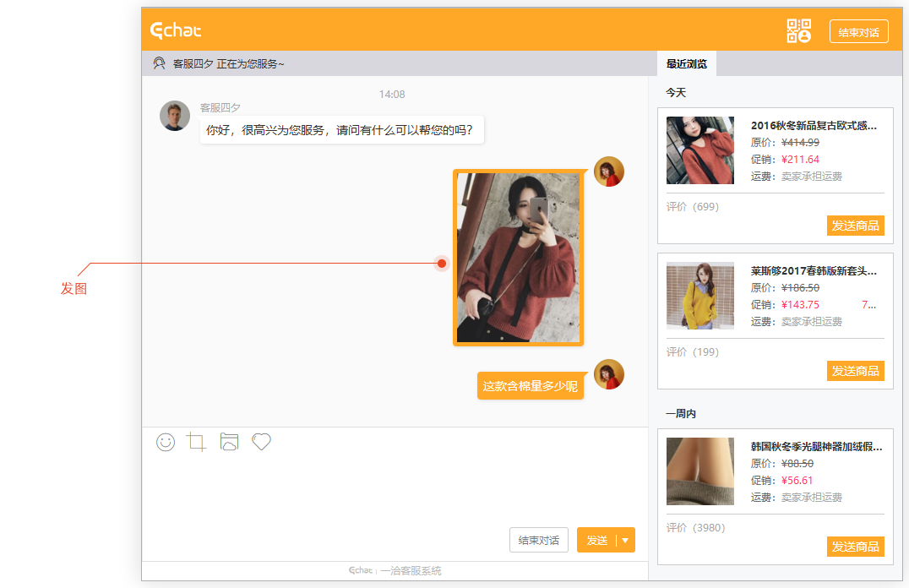The width and height of the screenshot is (909, 588).
Task: Click the heart favorite icon
Action: (262, 442)
